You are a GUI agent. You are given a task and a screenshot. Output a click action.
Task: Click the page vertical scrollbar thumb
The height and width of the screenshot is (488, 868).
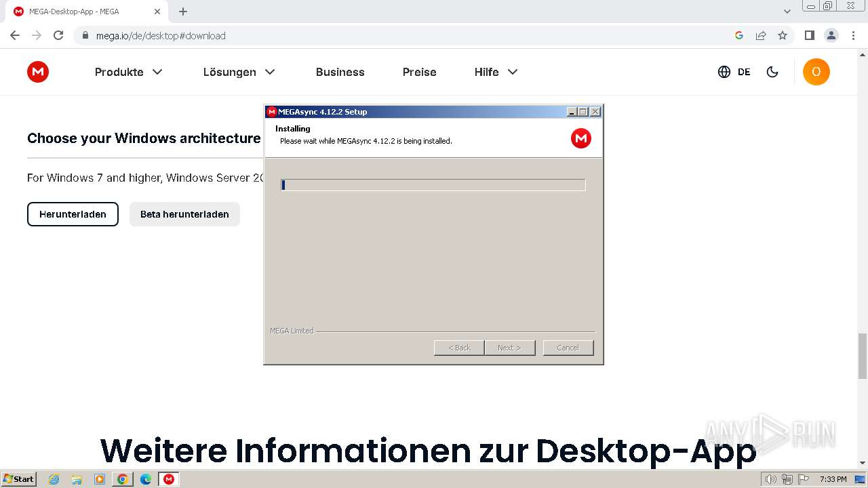tap(863, 356)
